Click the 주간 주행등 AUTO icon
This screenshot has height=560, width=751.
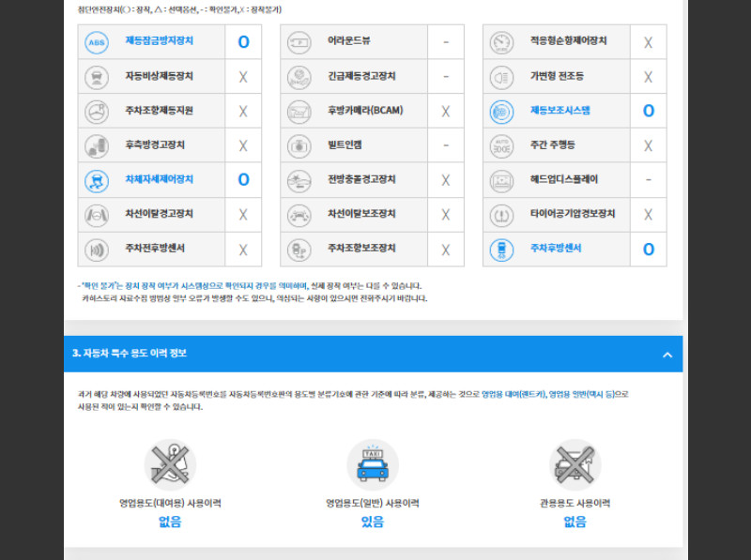pos(499,145)
